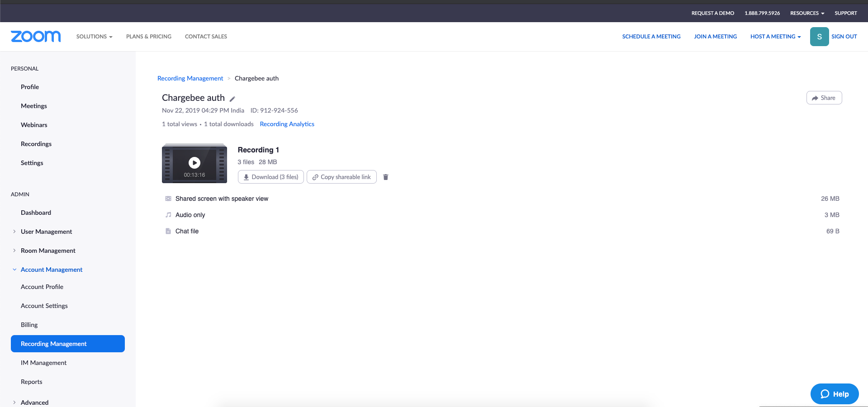The image size is (868, 407).
Task: Open the Recording 1 video thumbnail
Action: tap(194, 163)
